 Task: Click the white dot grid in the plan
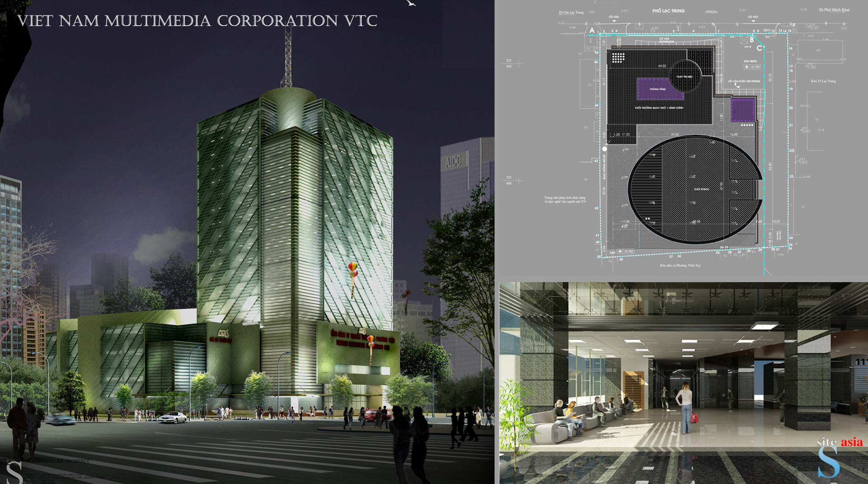click(618, 57)
